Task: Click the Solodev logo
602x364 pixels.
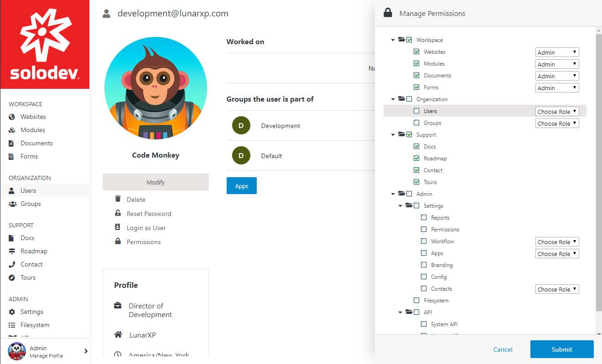Action: point(45,45)
